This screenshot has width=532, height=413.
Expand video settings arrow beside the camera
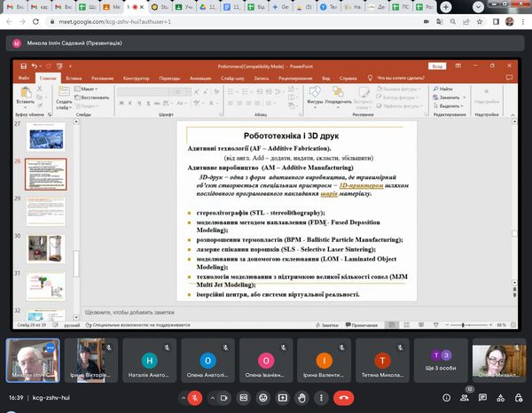pyautogui.click(x=215, y=399)
